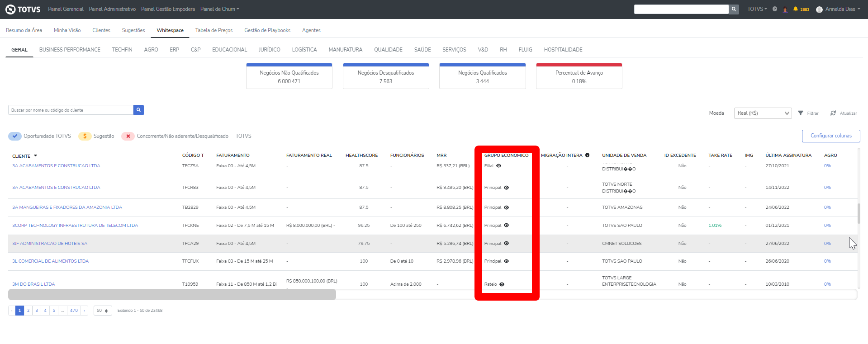Image resolution: width=868 pixels, height=344 pixels.
Task: Click the AGRO 0% value for 3CORP row
Action: tap(827, 226)
